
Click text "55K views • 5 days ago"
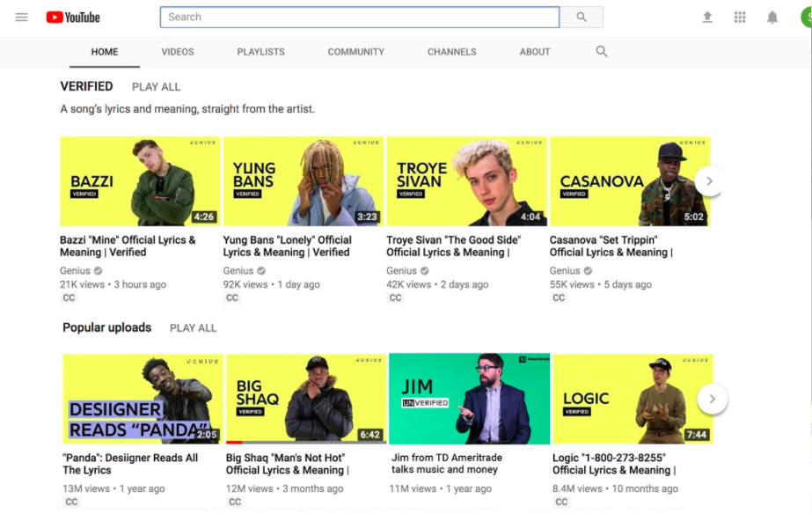pyautogui.click(x=601, y=284)
